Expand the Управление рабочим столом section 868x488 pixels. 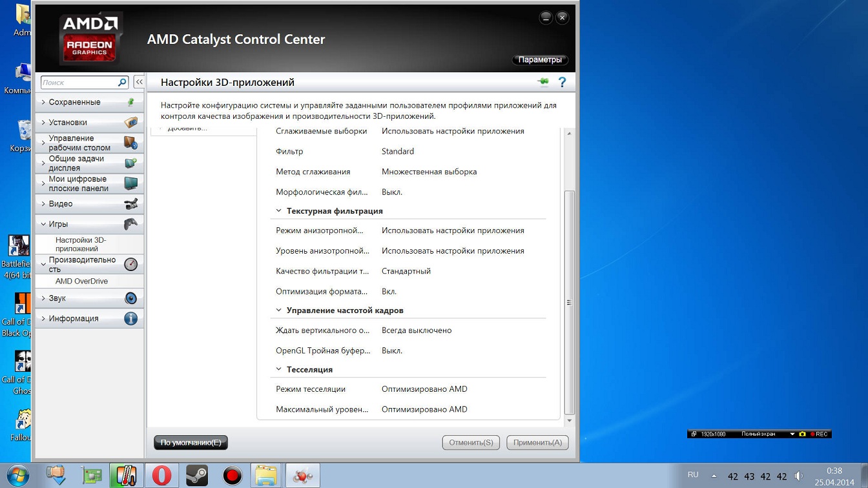coord(89,143)
